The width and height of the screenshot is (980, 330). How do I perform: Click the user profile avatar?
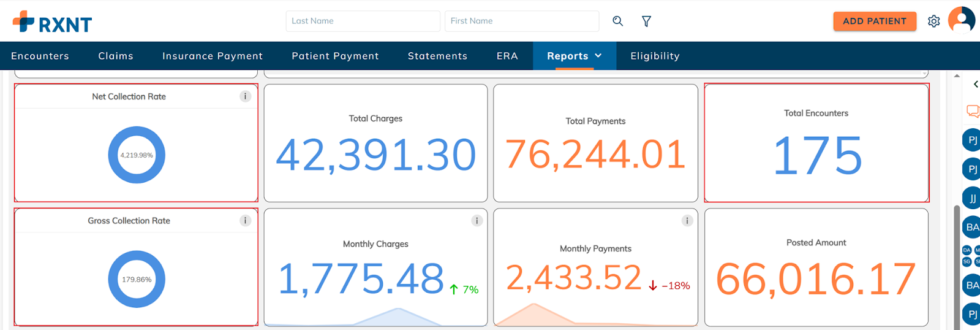click(961, 20)
